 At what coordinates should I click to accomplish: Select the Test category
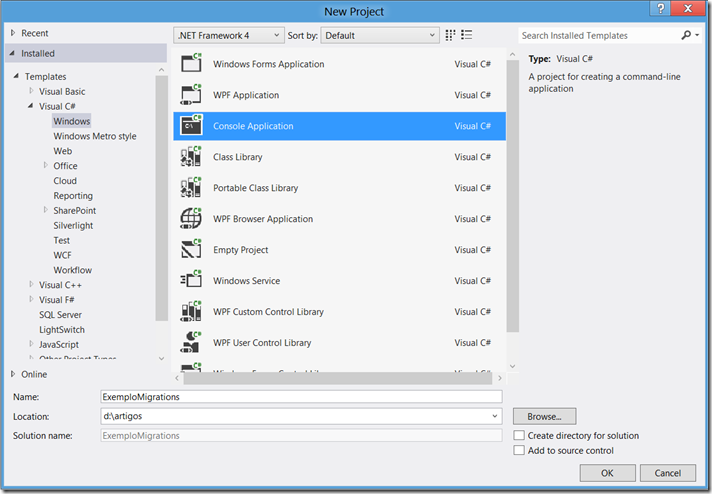pyautogui.click(x=62, y=240)
